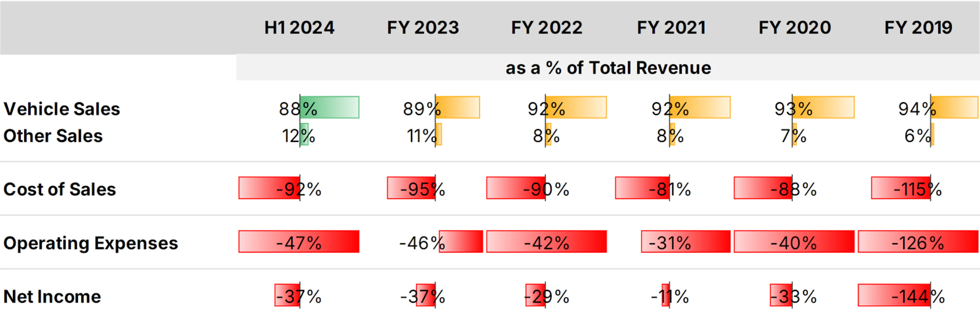
Task: Click the Cost of Sales row label
Action: pos(59,189)
